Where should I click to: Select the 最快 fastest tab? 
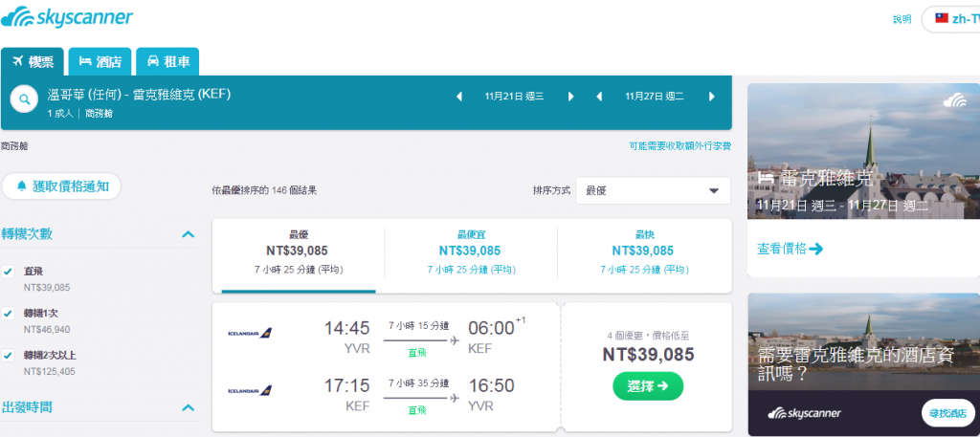pos(644,254)
